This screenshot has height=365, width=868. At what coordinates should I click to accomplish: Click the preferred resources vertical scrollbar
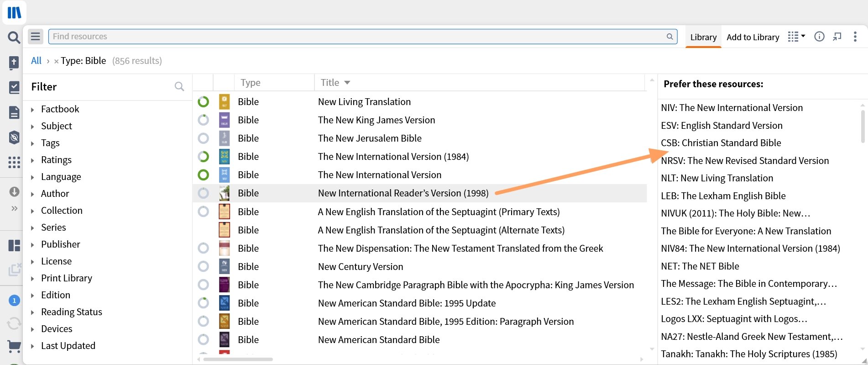click(863, 127)
